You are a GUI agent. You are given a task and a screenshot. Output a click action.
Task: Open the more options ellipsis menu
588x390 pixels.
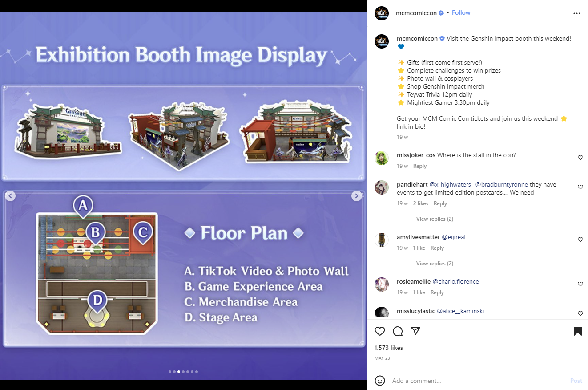[577, 13]
